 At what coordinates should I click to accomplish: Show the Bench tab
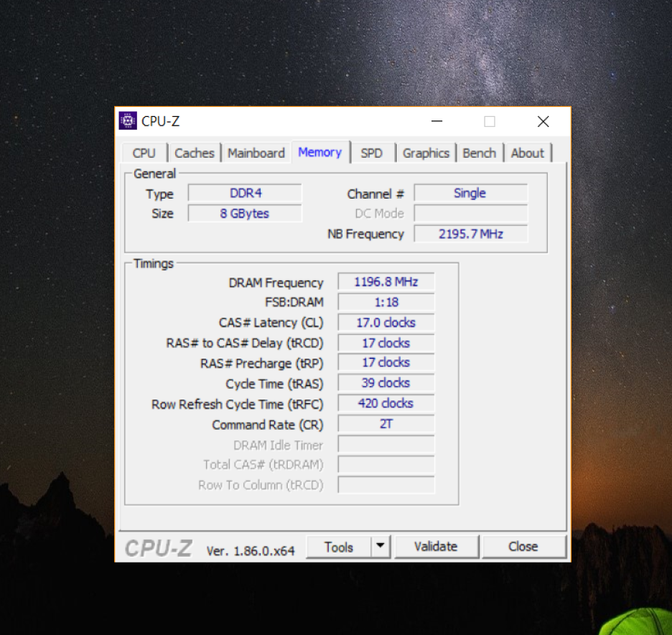click(x=479, y=153)
